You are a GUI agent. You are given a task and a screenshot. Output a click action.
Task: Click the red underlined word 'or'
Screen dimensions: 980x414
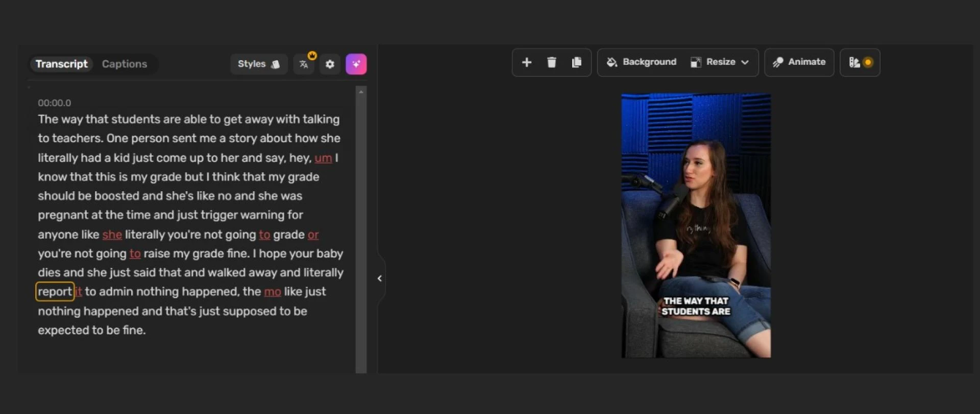pyautogui.click(x=313, y=235)
